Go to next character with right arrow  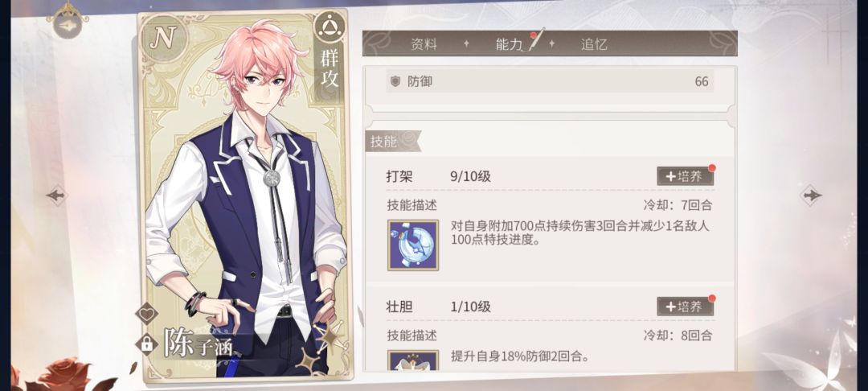point(812,195)
